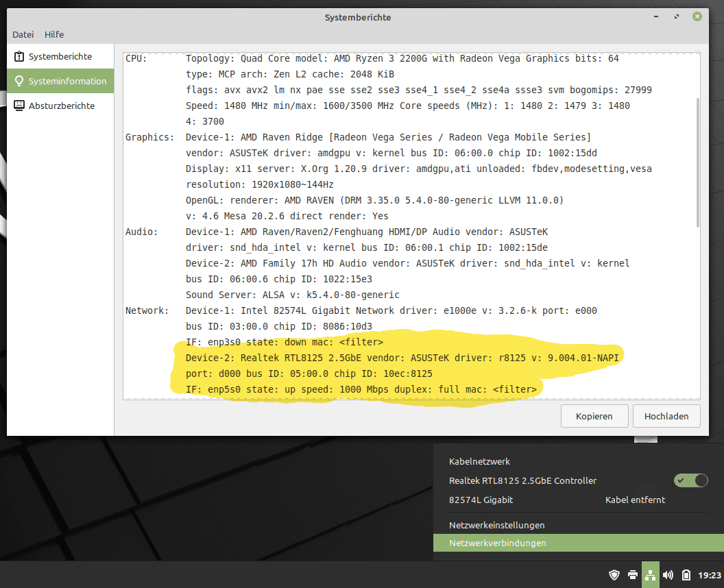Click the 'IF: enp3s0 state: down' line
This screenshot has width=724, height=588.
coord(285,342)
